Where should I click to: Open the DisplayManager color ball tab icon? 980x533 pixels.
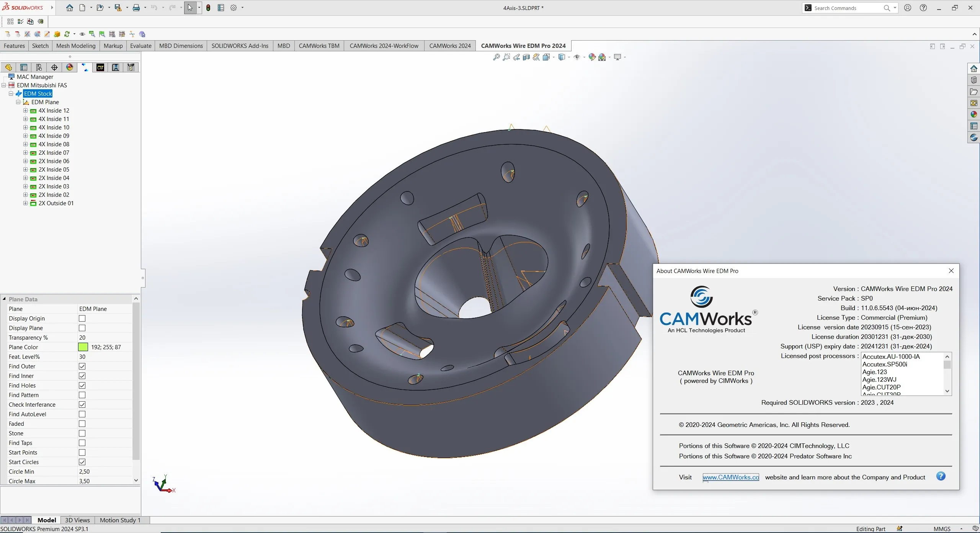point(70,67)
